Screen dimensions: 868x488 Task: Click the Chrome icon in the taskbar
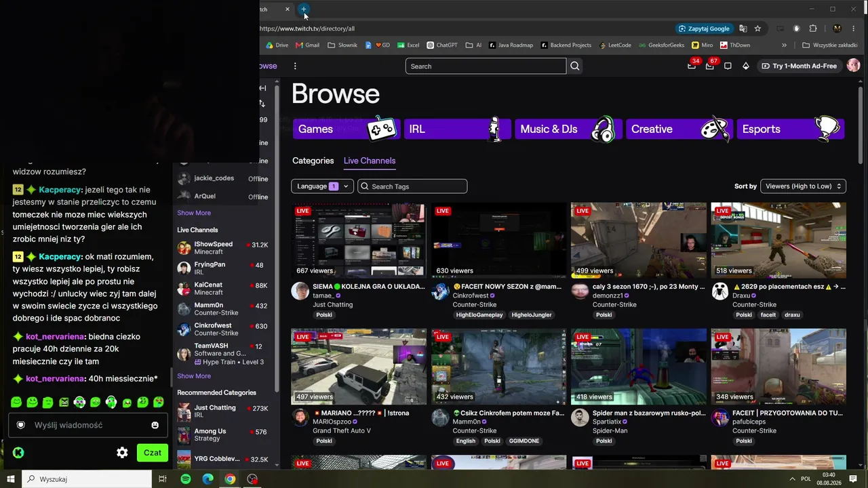point(230,479)
